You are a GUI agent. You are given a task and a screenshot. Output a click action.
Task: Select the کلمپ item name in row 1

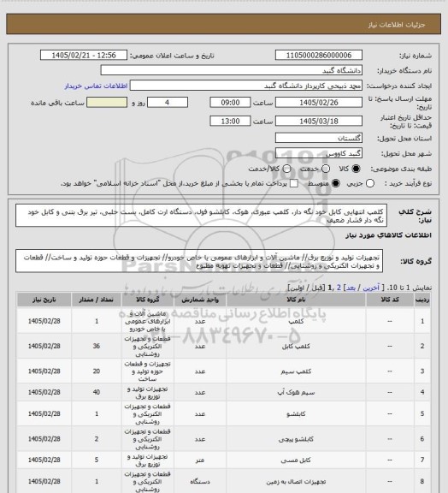point(296,321)
